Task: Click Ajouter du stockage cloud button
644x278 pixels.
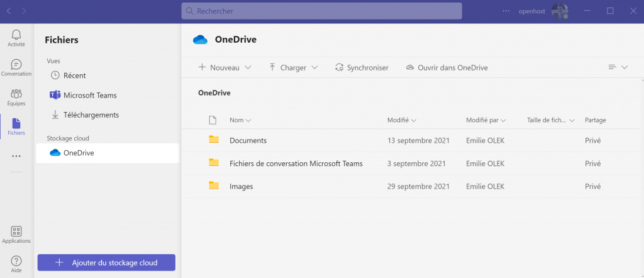Action: (106, 262)
